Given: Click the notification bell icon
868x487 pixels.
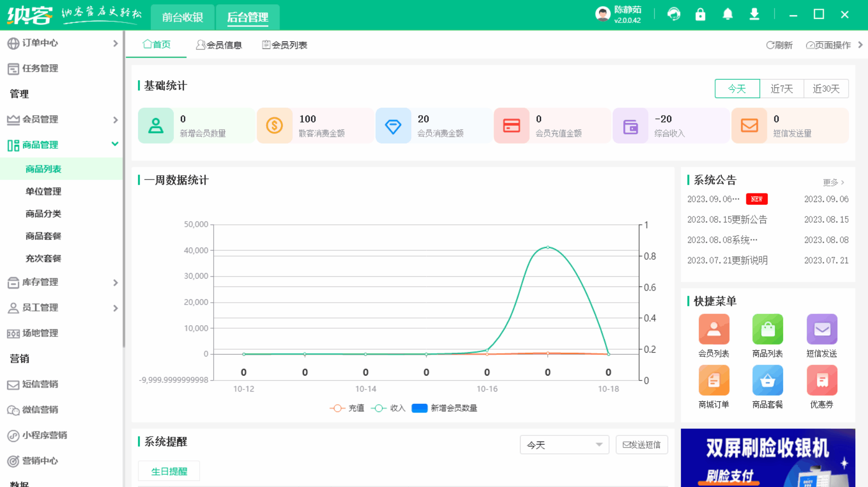Looking at the screenshot, I should (x=728, y=14).
